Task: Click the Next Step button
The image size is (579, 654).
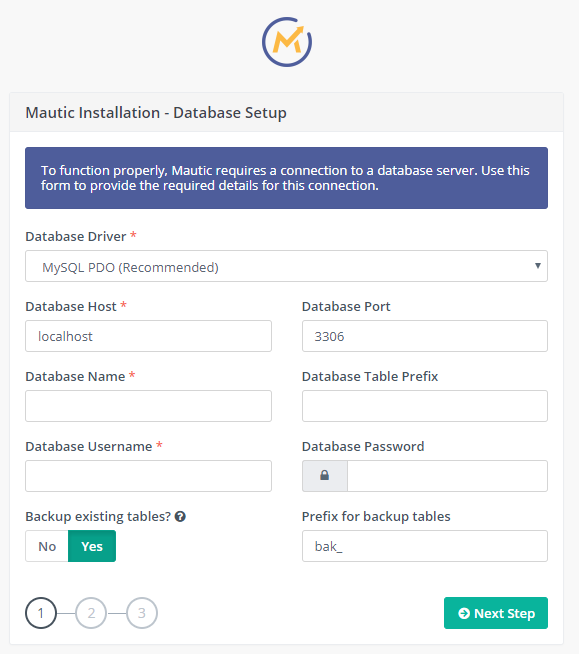Action: pos(496,613)
